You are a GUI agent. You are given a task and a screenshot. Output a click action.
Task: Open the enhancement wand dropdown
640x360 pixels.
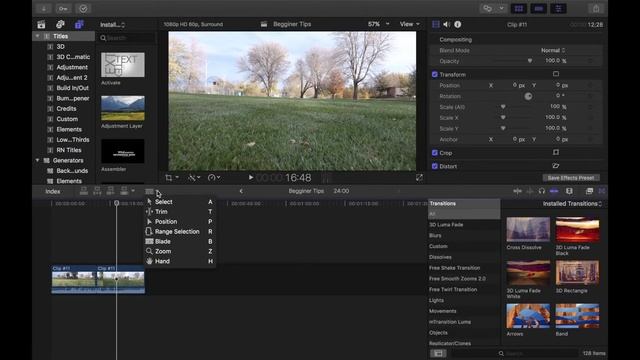click(x=193, y=178)
